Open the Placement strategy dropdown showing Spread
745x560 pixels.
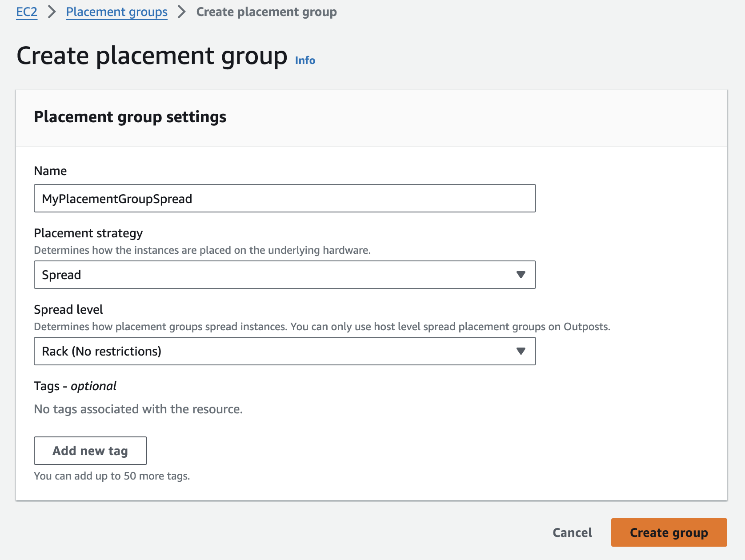(276, 275)
